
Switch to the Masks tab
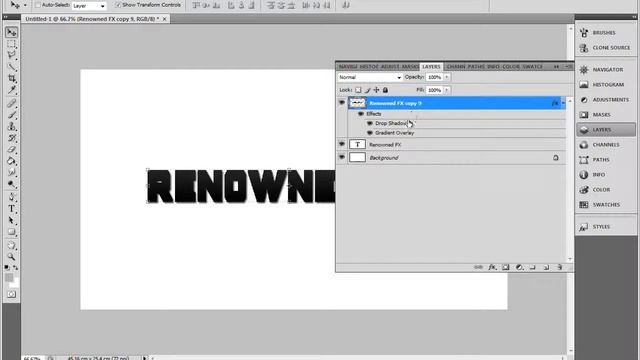410,67
